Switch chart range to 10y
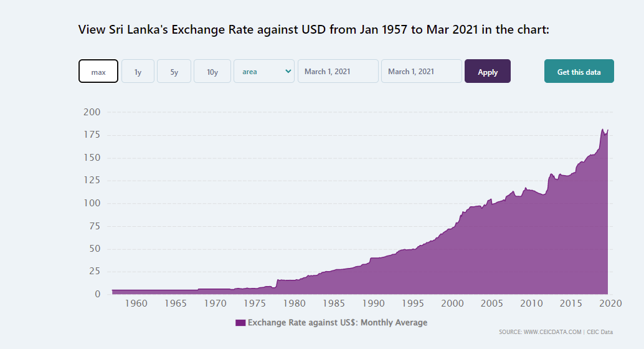Image resolution: width=644 pixels, height=349 pixels. [212, 71]
